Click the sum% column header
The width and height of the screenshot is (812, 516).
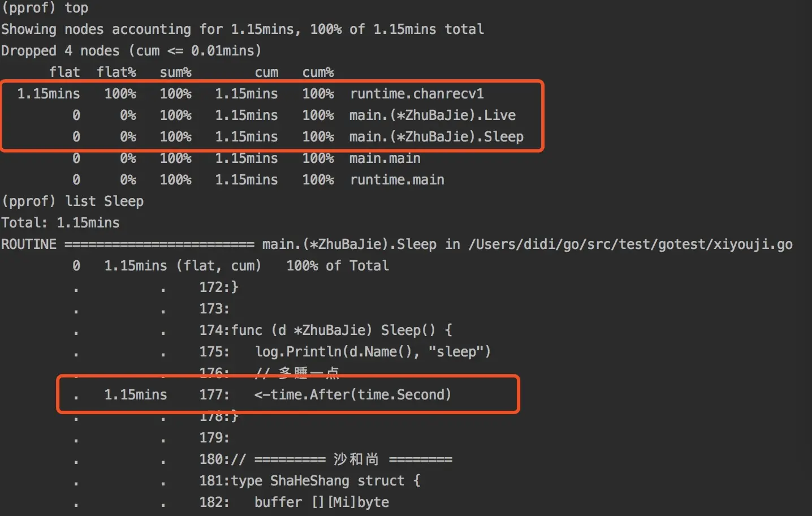click(x=176, y=72)
